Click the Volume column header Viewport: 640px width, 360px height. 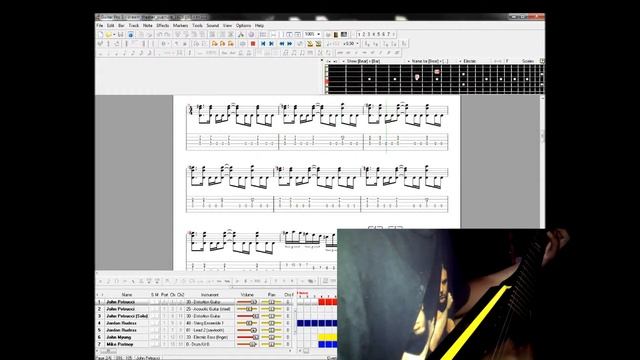point(247,294)
